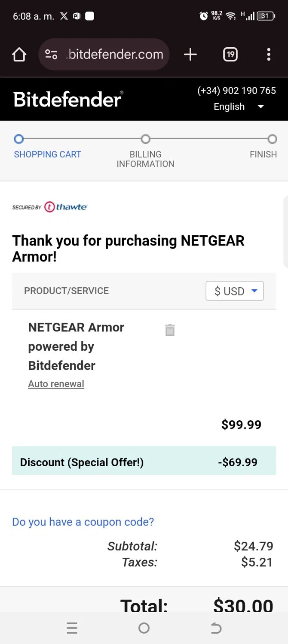Viewport: 288px width, 644px height.
Task: Open the browser three-dot menu
Action: [x=269, y=55]
